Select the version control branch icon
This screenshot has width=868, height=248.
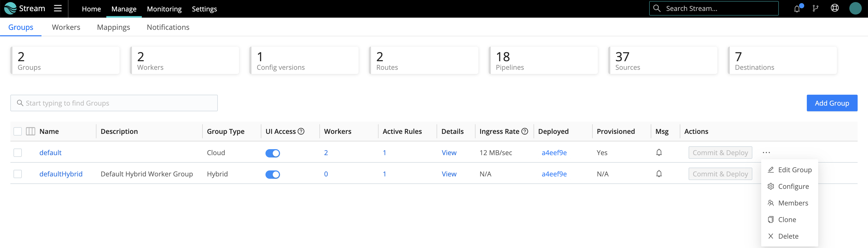coord(816,8)
